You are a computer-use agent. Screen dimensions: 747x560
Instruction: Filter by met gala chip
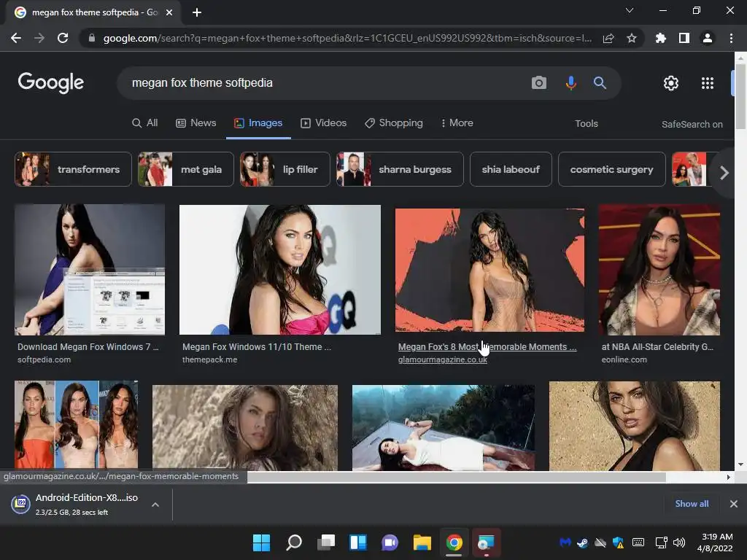186,169
